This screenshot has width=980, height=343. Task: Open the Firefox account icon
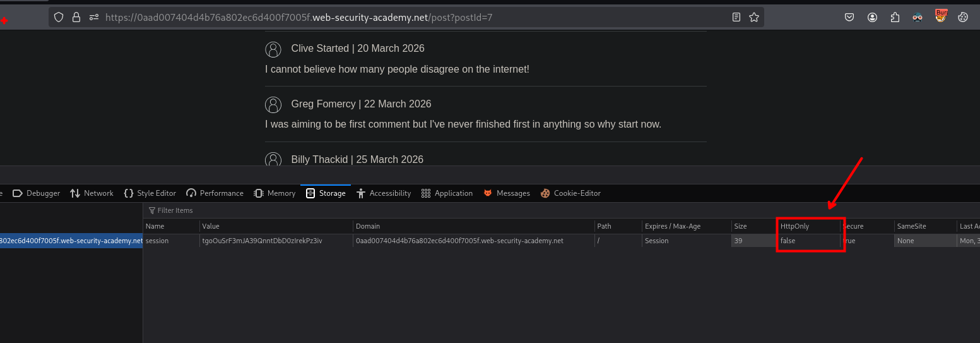pos(872,18)
